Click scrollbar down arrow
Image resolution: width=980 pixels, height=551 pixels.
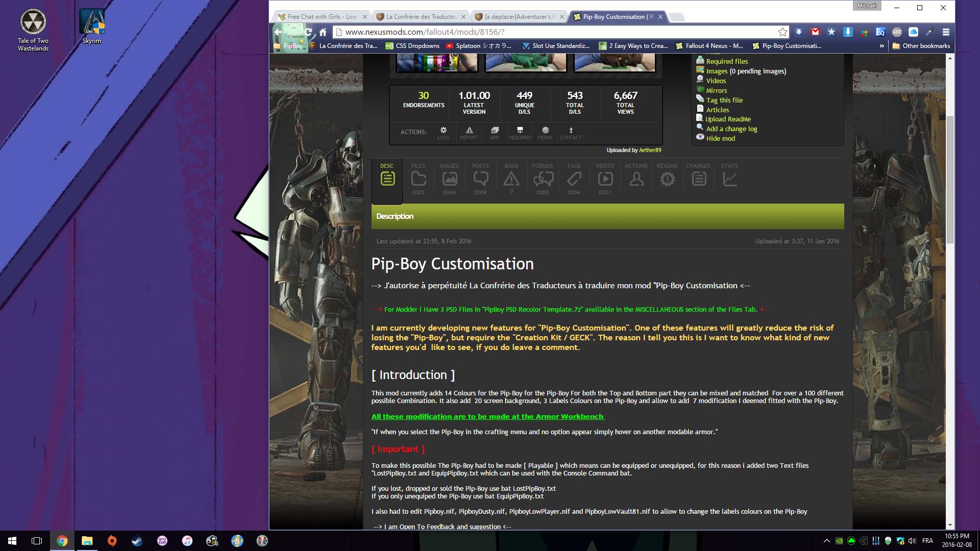tap(950, 525)
